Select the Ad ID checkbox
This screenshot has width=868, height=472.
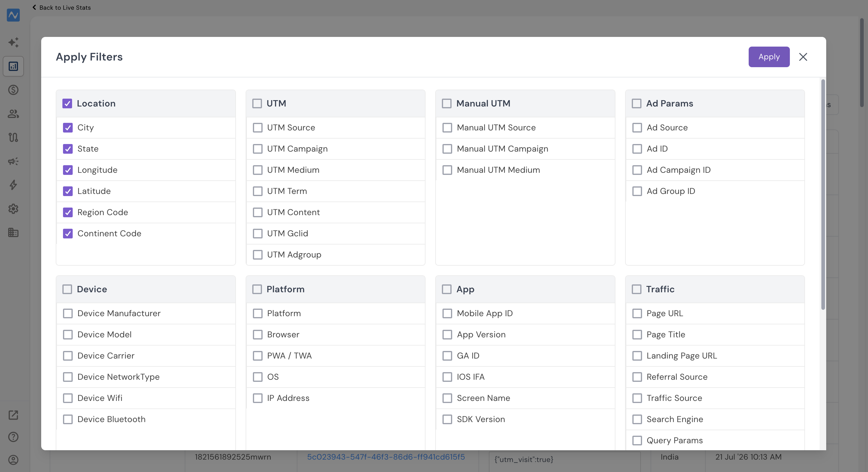click(637, 149)
